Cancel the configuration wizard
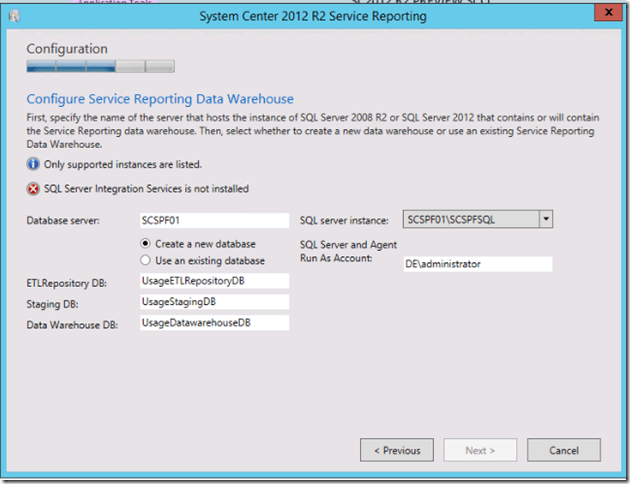The height and width of the screenshot is (484, 630). (564, 450)
